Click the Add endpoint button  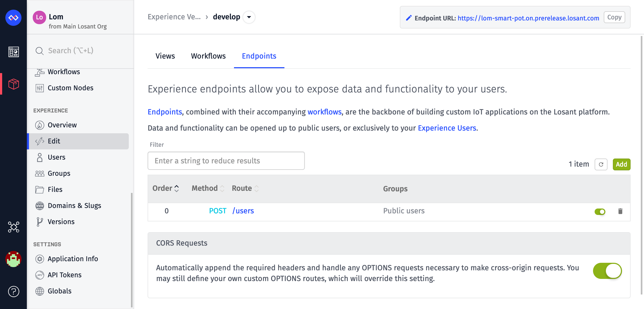click(x=621, y=164)
